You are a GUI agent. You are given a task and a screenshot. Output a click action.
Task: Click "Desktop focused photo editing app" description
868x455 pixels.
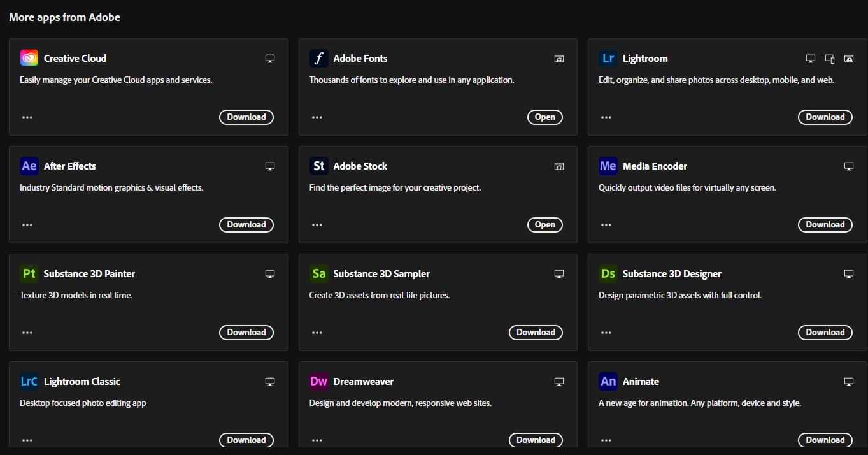click(x=83, y=403)
